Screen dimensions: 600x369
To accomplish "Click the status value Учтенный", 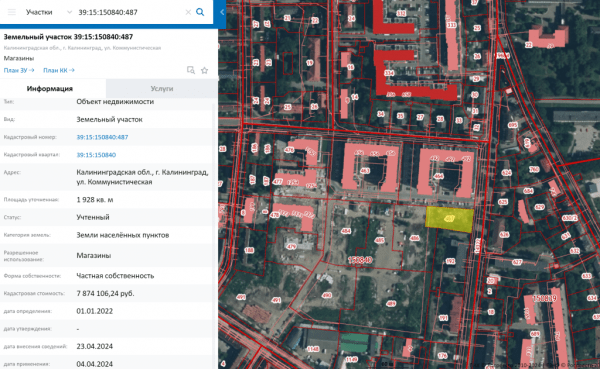I will tap(93, 217).
